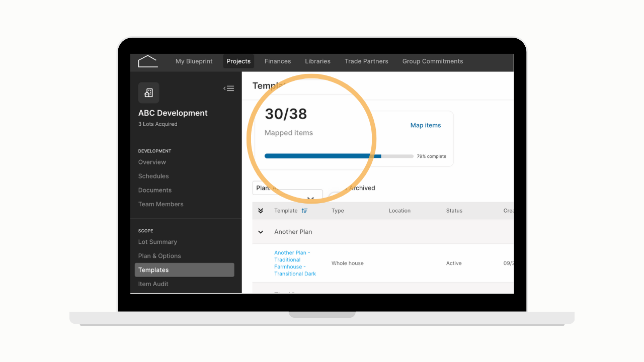Image resolution: width=644 pixels, height=362 pixels.
Task: Open the Plan filter dropdown
Action: pos(288,193)
